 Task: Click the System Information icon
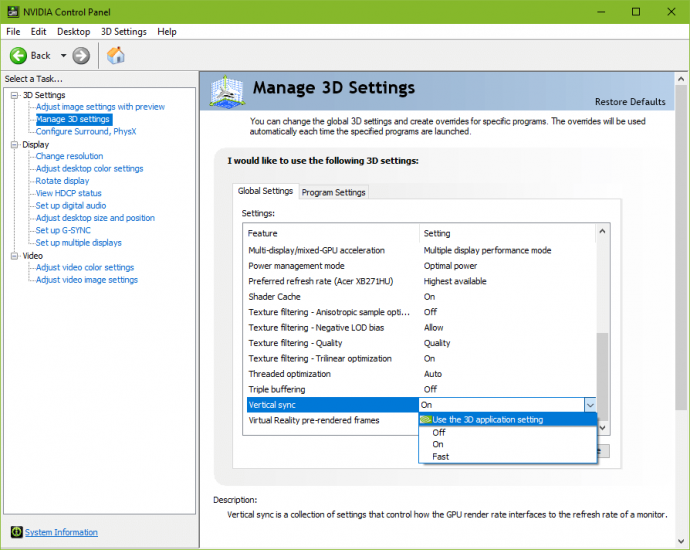tap(16, 532)
